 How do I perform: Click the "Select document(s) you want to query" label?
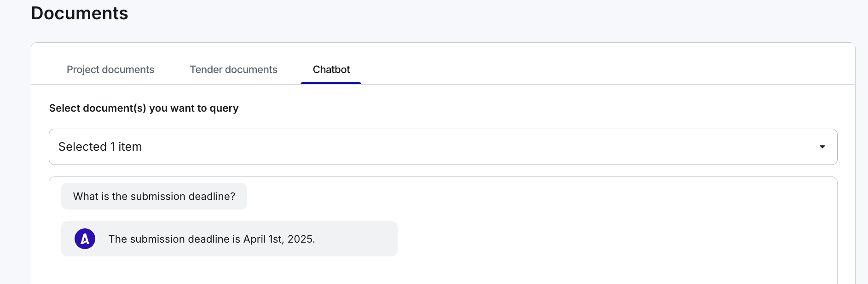(144, 108)
